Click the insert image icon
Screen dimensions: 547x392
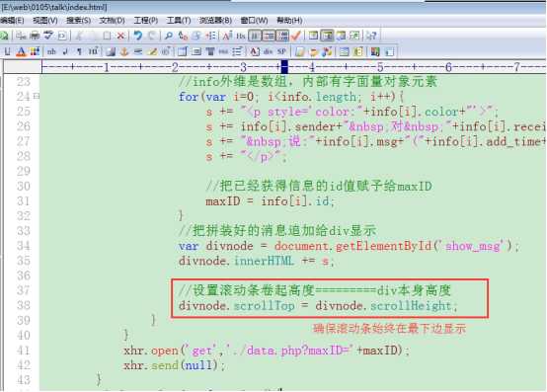point(111,52)
